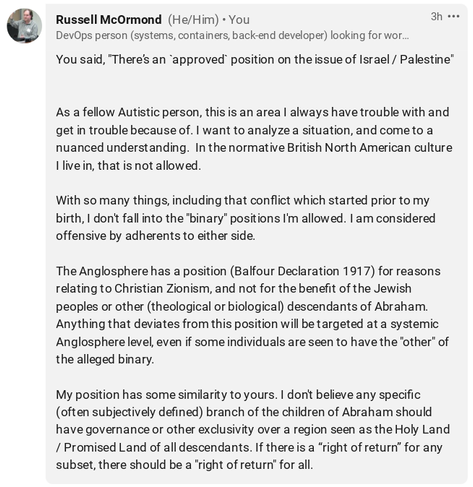Viewport: 473px width, 487px height.
Task: Click the sentence 'offensive by adherents to either side'
Action: tap(155, 236)
